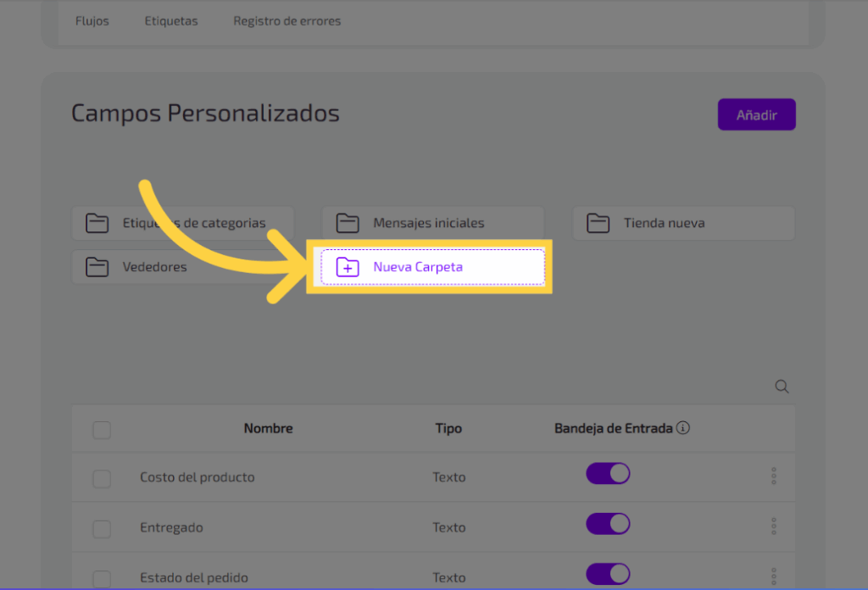The width and height of the screenshot is (868, 590).
Task: Switch to the Flujos tab
Action: click(92, 21)
